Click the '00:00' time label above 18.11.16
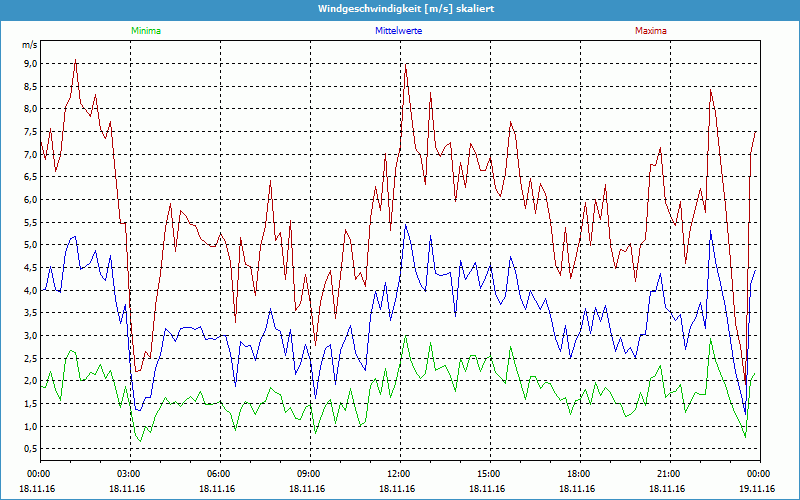800x500 pixels. point(38,474)
